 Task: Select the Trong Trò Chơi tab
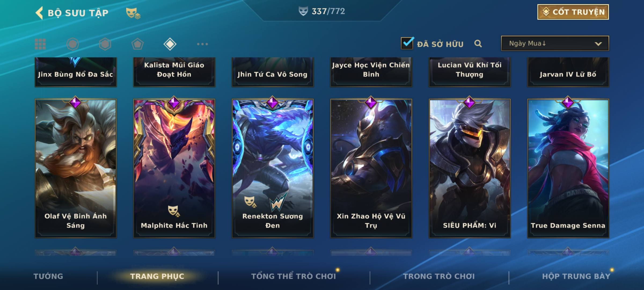pyautogui.click(x=439, y=276)
